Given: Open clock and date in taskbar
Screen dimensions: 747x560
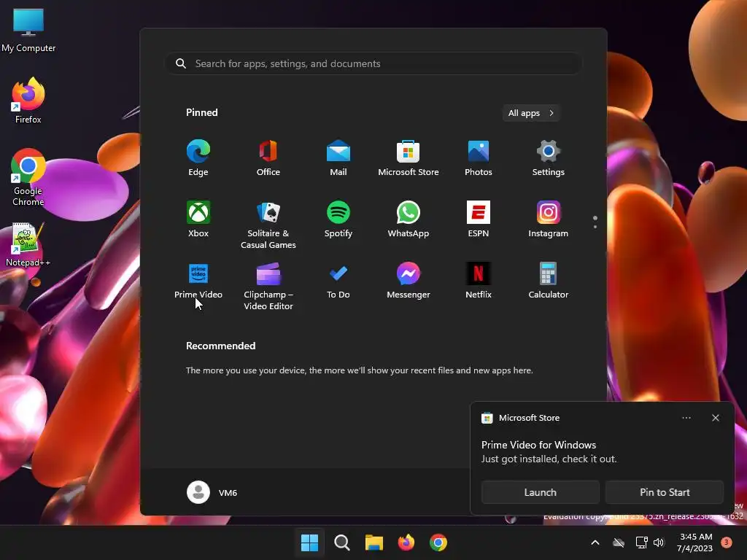Looking at the screenshot, I should pyautogui.click(x=695, y=542).
